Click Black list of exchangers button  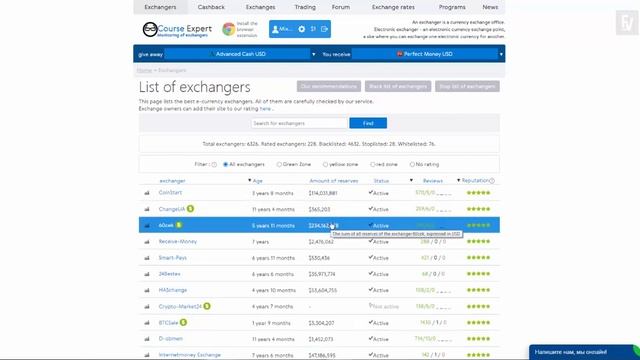coord(398,86)
